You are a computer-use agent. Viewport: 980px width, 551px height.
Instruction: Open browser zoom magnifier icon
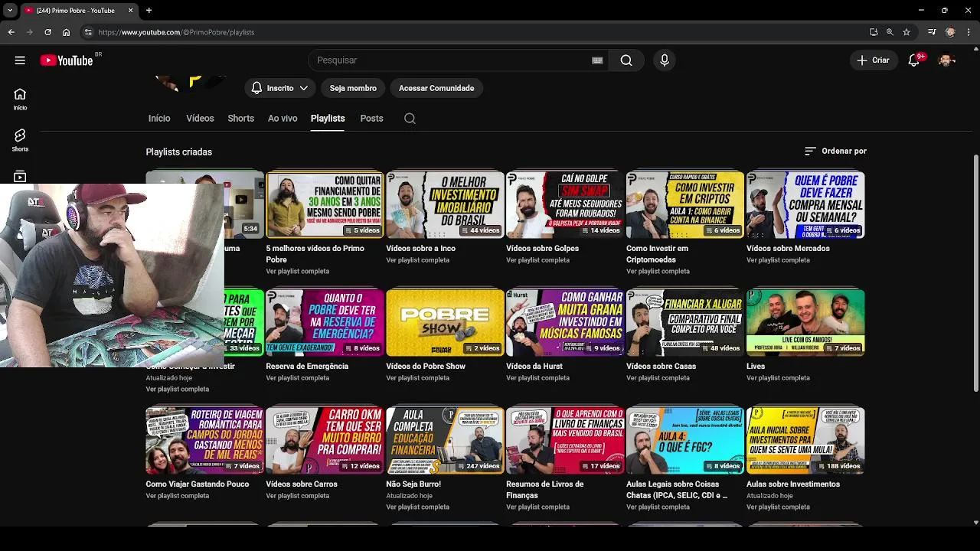pyautogui.click(x=890, y=32)
